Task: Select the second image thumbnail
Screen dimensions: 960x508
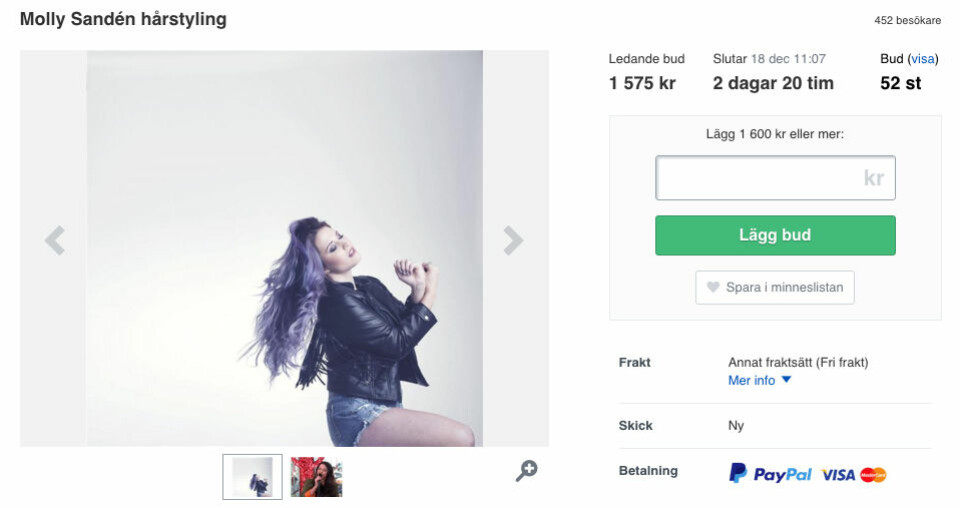Action: click(x=316, y=477)
